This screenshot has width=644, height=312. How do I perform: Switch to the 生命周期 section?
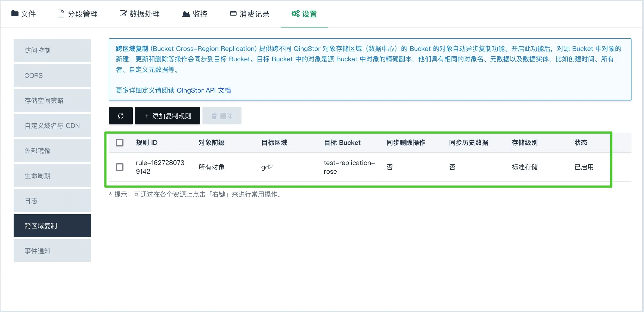pyautogui.click(x=52, y=176)
